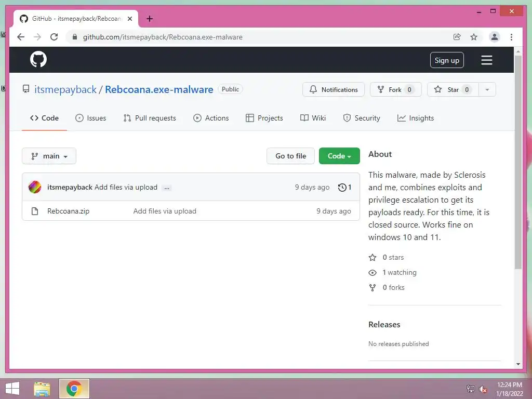
Task: Open the main branch dropdown
Action: 49,156
